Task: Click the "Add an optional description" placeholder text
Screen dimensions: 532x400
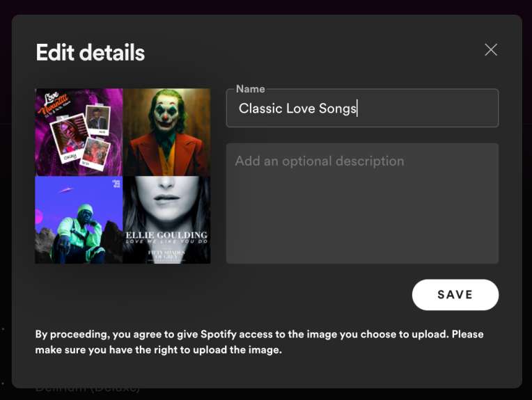Action: [x=319, y=161]
